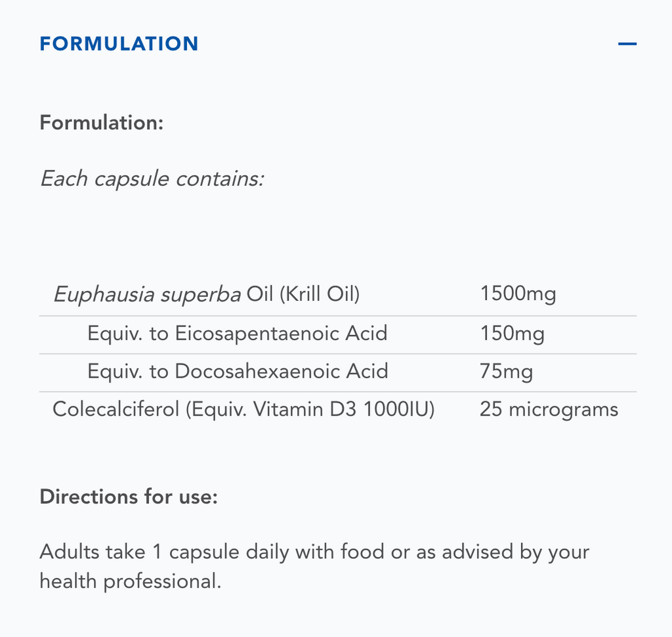Click the 'health professional.' text
Viewport: 672px width, 637px height.
130,581
